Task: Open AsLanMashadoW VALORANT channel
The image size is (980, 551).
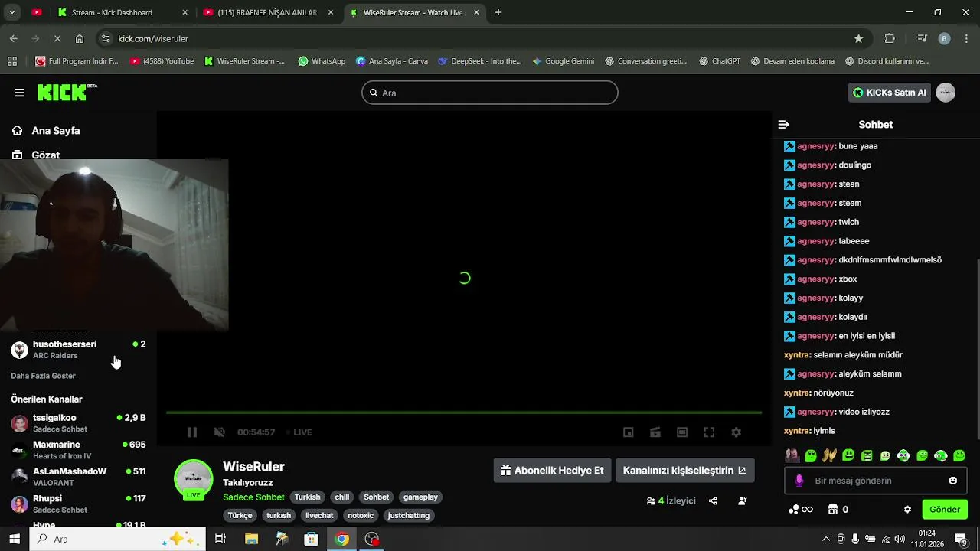Action: point(78,477)
